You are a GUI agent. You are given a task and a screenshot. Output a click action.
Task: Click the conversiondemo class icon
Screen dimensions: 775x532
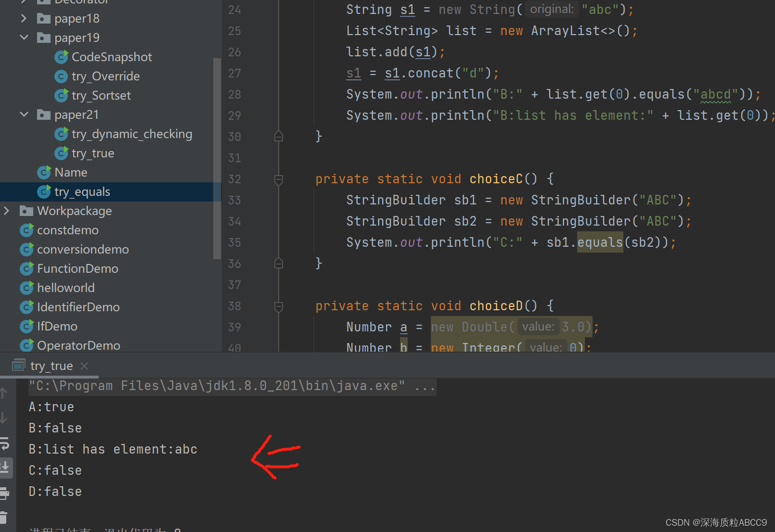coord(26,249)
